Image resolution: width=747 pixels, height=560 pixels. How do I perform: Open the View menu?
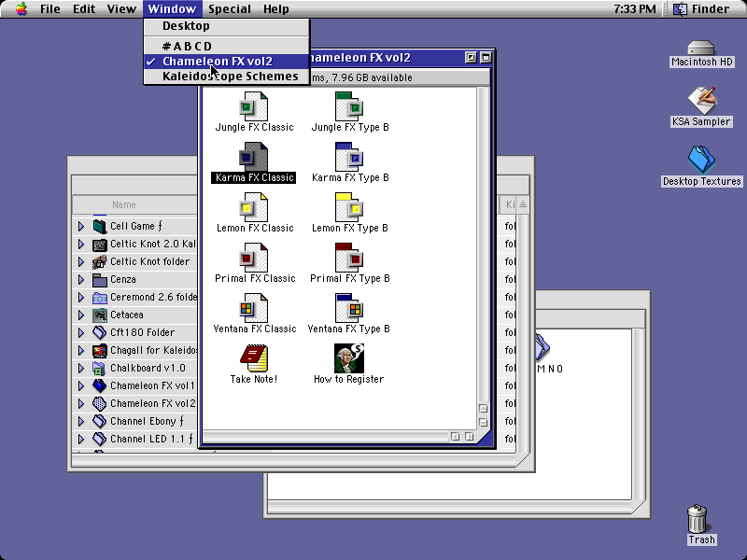click(121, 9)
